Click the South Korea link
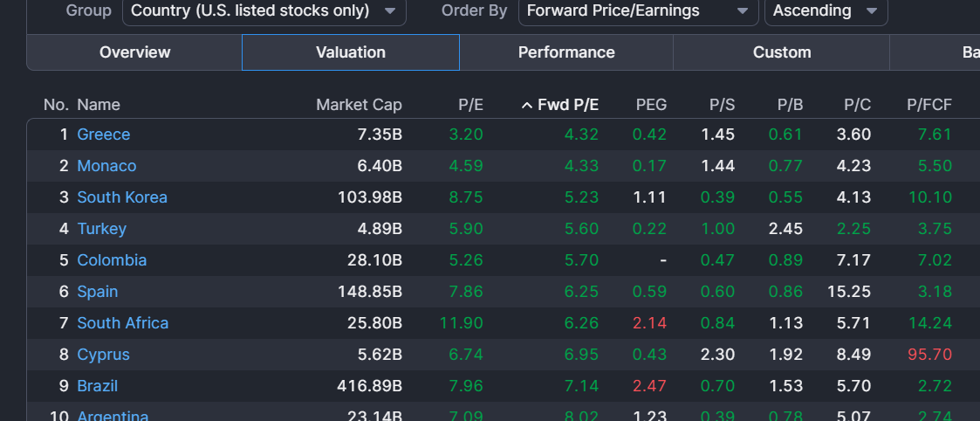The height and width of the screenshot is (421, 980). [122, 197]
